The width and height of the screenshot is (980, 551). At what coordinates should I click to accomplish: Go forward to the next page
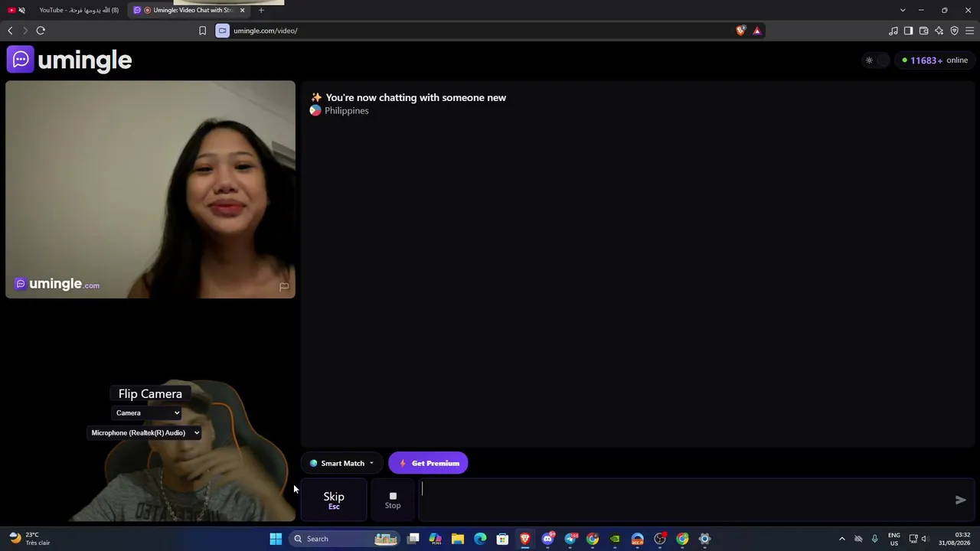pyautogui.click(x=25, y=31)
